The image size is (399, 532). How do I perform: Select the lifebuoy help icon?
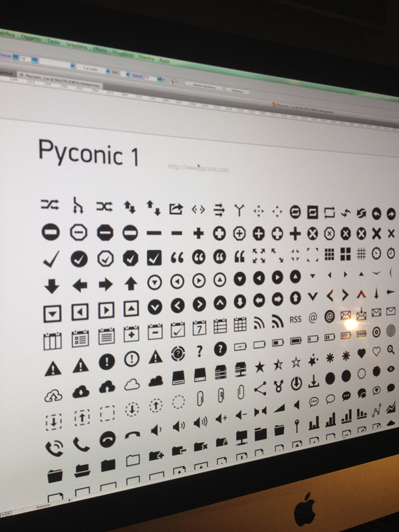click(178, 353)
